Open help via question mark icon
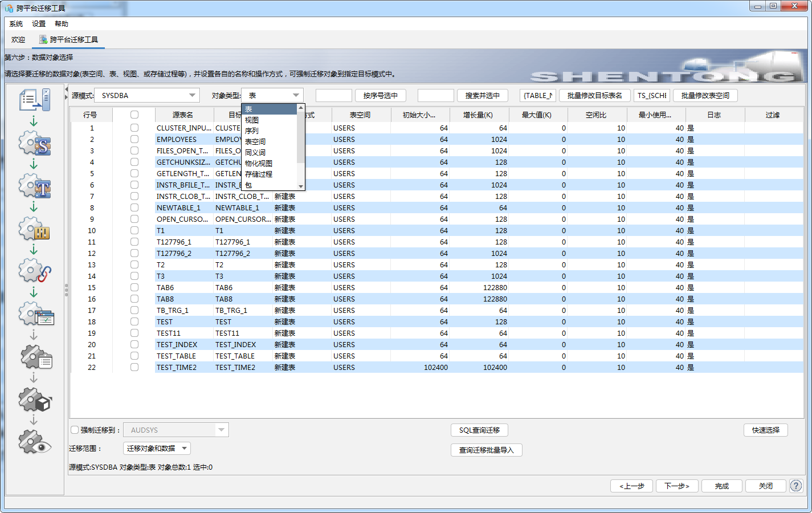The height and width of the screenshot is (513, 812). click(796, 486)
